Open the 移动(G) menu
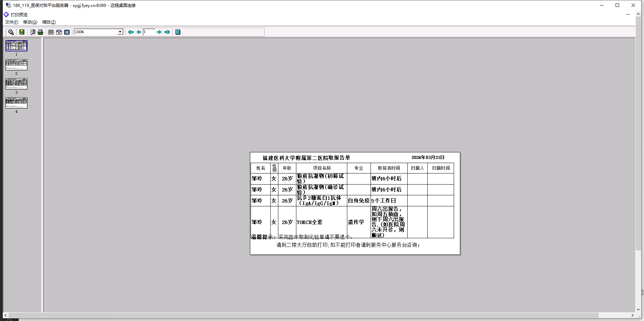Viewport: 644px width, 321px height. [30, 22]
